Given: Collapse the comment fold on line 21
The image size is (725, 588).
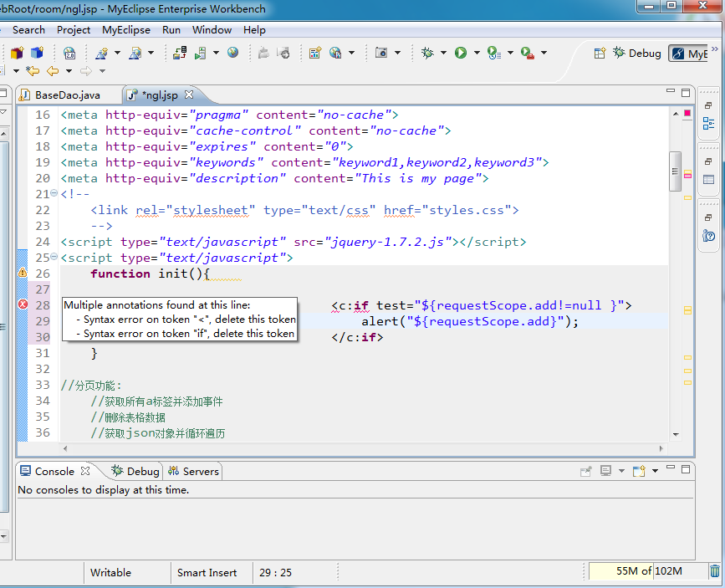Looking at the screenshot, I should (x=54, y=193).
